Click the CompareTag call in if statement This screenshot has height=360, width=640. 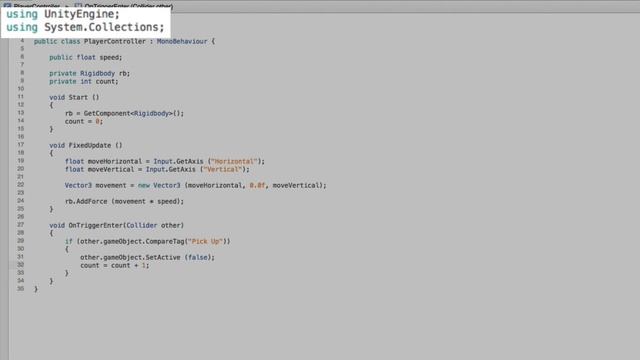pyautogui.click(x=165, y=241)
